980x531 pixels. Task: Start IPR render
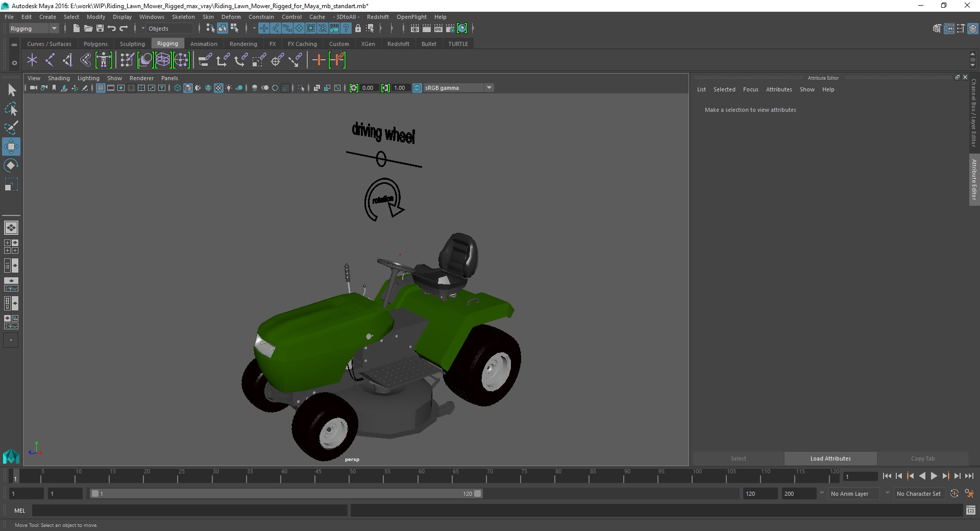click(x=438, y=29)
